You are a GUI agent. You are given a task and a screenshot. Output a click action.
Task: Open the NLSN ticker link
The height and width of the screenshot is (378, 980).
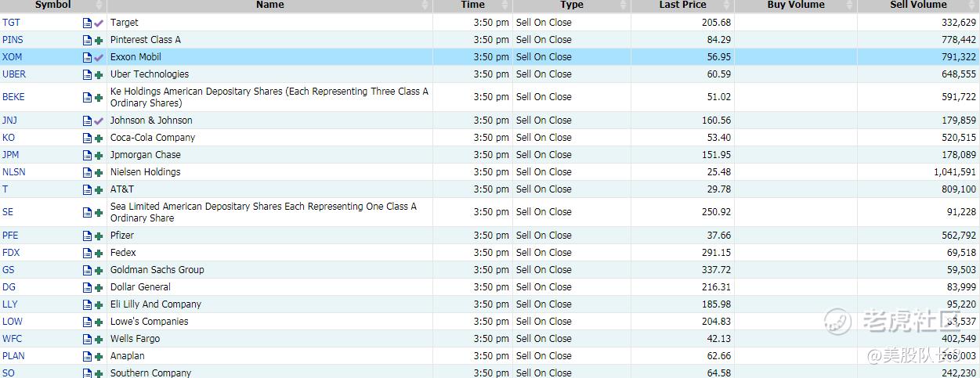click(14, 172)
